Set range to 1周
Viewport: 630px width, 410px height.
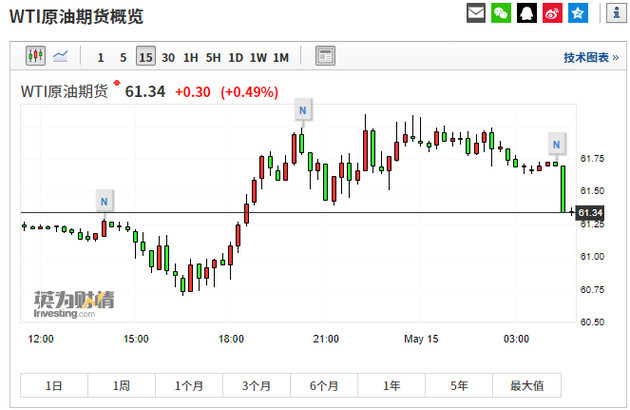[121, 386]
